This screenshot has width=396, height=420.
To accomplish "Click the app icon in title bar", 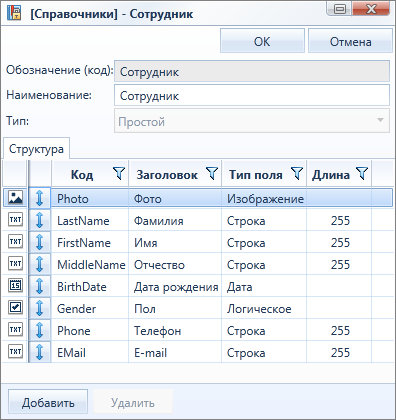I will click(14, 13).
